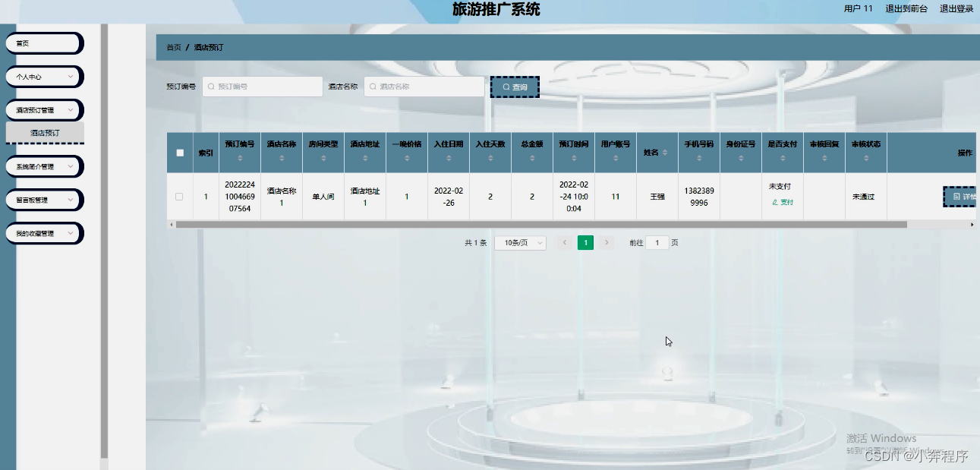Go to next page arrow in pagination
Image resolution: width=980 pixels, height=470 pixels.
606,243
